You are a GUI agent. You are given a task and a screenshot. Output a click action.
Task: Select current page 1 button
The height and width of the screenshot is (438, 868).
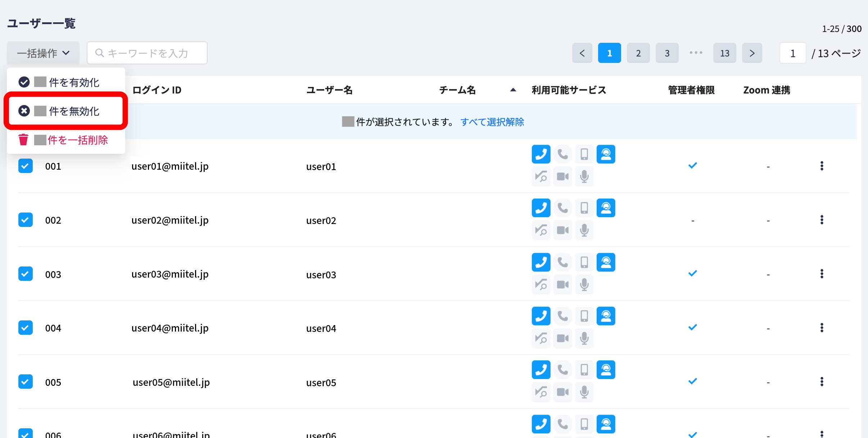609,53
